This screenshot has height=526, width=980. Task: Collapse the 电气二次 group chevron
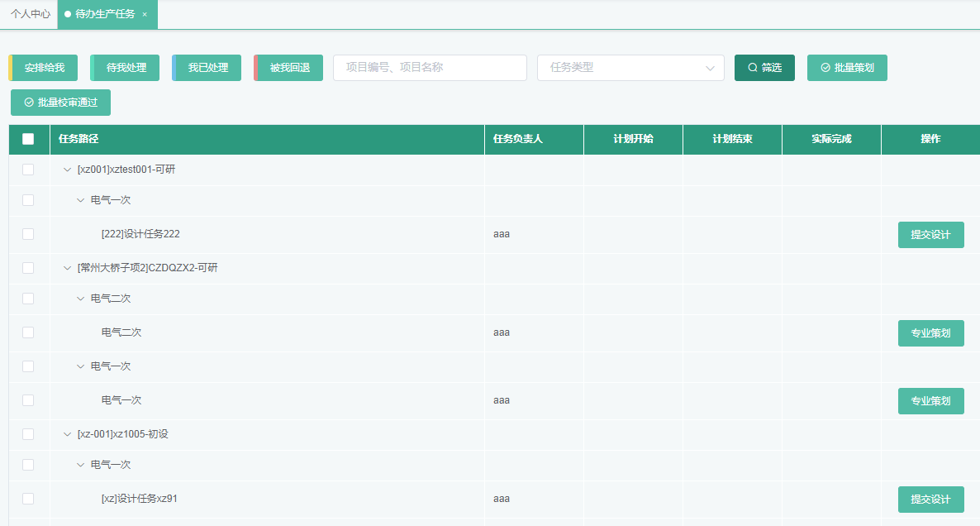point(81,299)
